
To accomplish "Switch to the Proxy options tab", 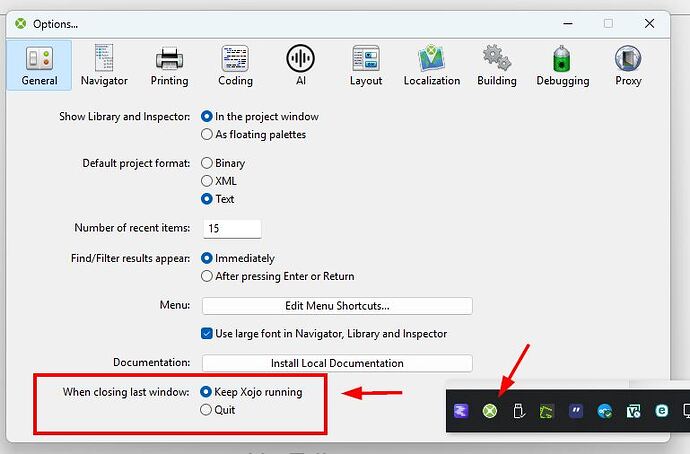I will click(628, 66).
